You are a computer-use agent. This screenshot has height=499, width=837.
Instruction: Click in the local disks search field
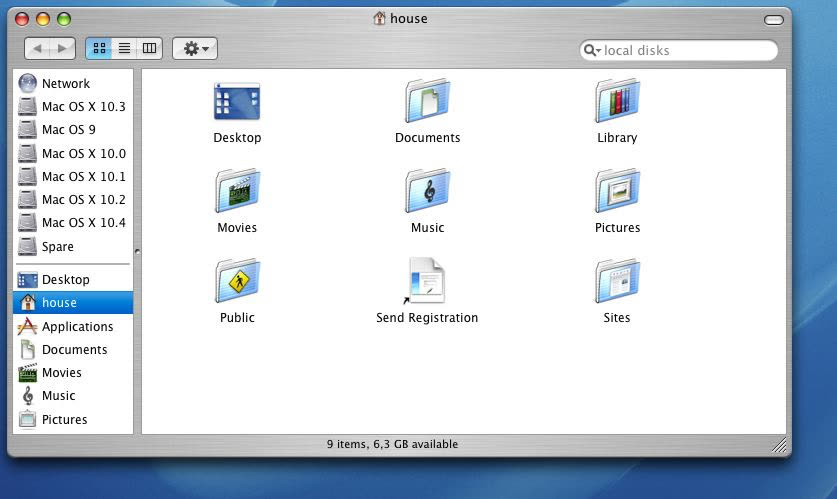685,51
